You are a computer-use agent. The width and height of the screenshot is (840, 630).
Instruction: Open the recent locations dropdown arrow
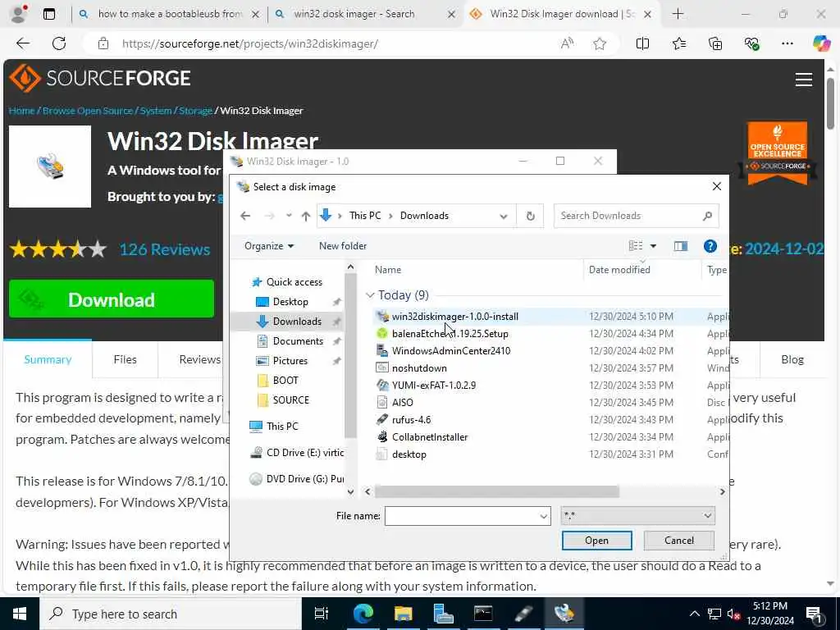click(289, 216)
